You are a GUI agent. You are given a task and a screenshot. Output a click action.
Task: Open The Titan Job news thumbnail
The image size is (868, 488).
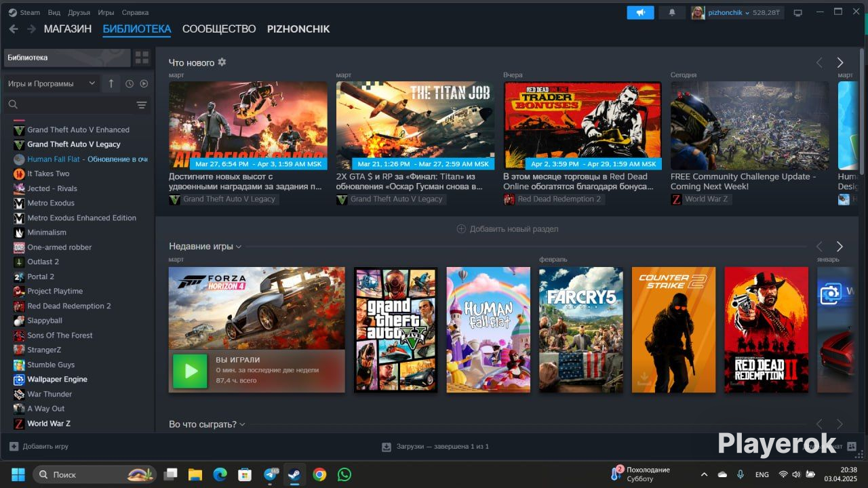(415, 125)
